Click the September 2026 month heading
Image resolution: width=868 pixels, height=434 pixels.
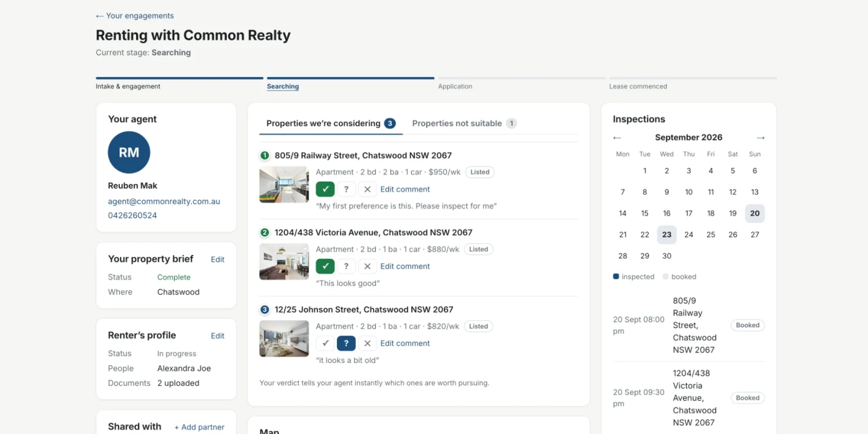click(688, 138)
